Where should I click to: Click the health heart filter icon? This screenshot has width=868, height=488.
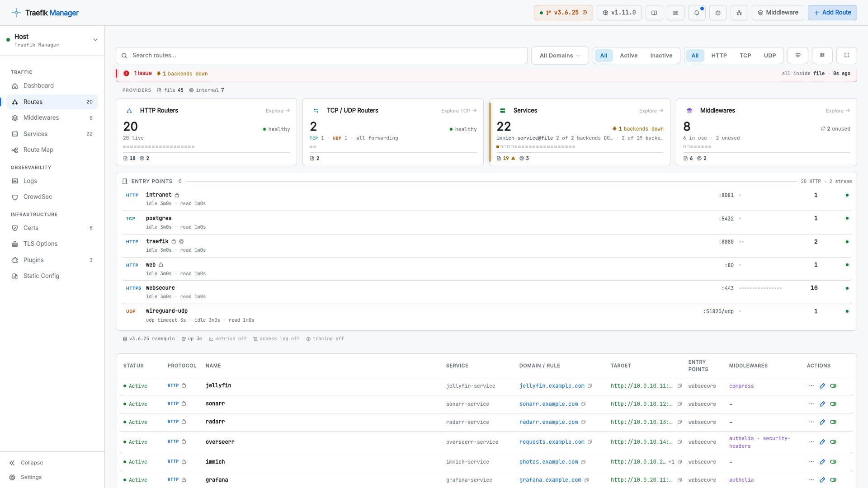click(x=798, y=56)
